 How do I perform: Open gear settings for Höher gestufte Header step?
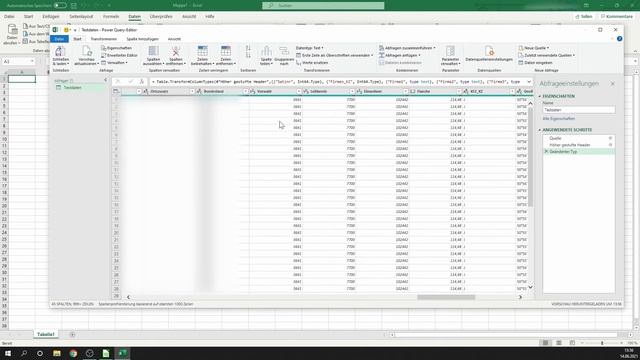pos(611,145)
